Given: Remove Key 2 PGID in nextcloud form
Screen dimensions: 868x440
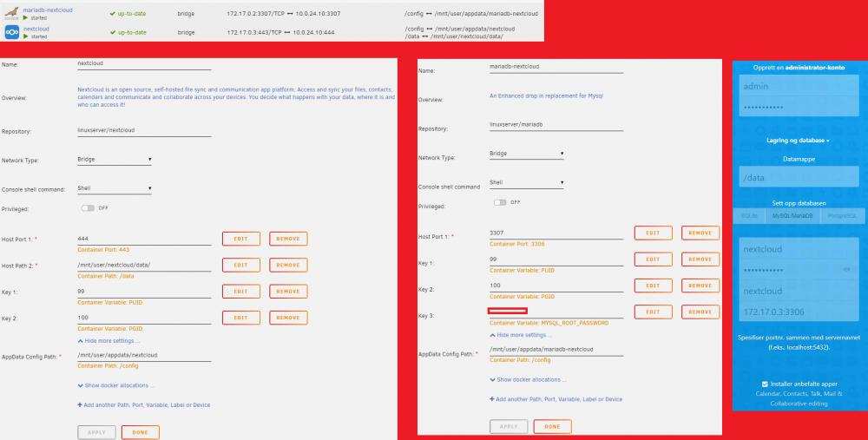Looking at the screenshot, I should click(288, 318).
